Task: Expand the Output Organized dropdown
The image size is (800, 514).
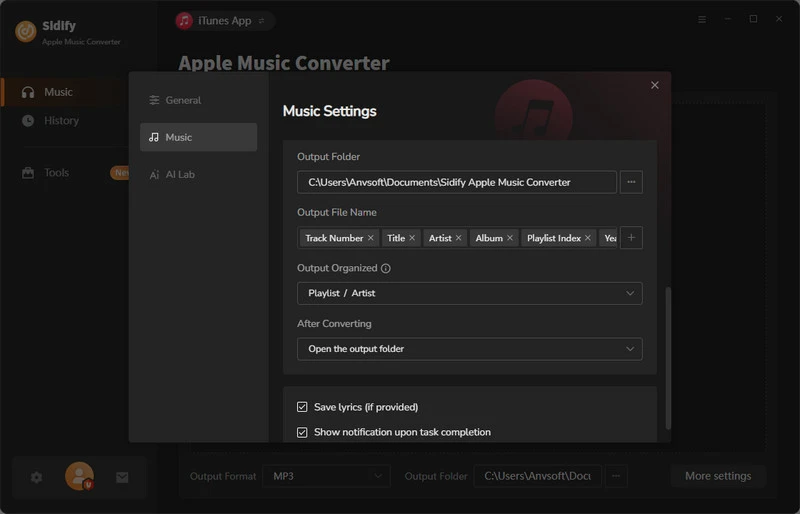Action: point(469,293)
